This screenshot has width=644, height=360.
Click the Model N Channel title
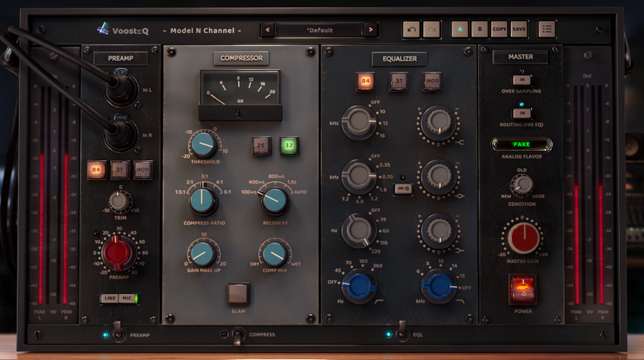point(202,31)
